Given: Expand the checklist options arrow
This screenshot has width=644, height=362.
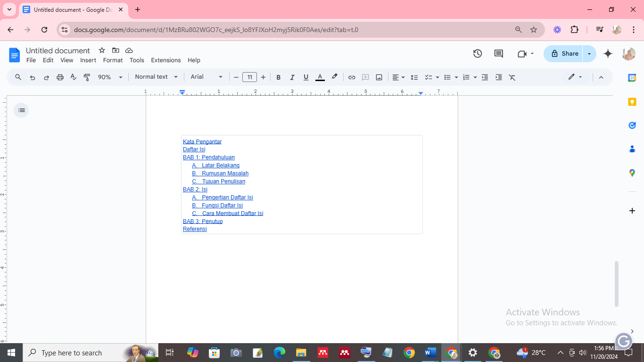Looking at the screenshot, I should [x=438, y=77].
